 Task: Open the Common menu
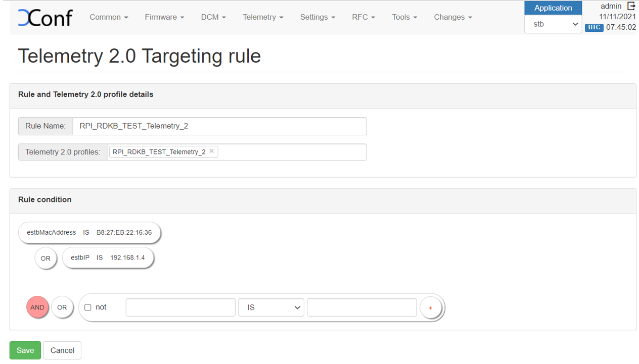(x=109, y=17)
